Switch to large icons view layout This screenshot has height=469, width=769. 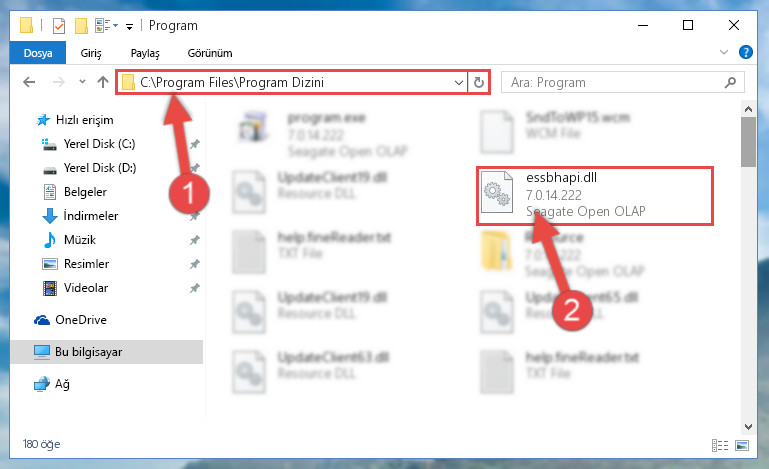pos(742,445)
